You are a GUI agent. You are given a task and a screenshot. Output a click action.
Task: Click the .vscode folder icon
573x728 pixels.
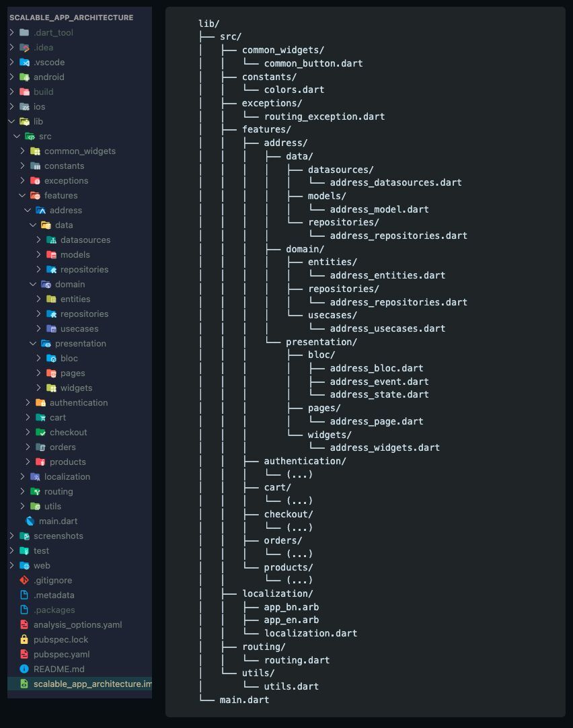24,62
